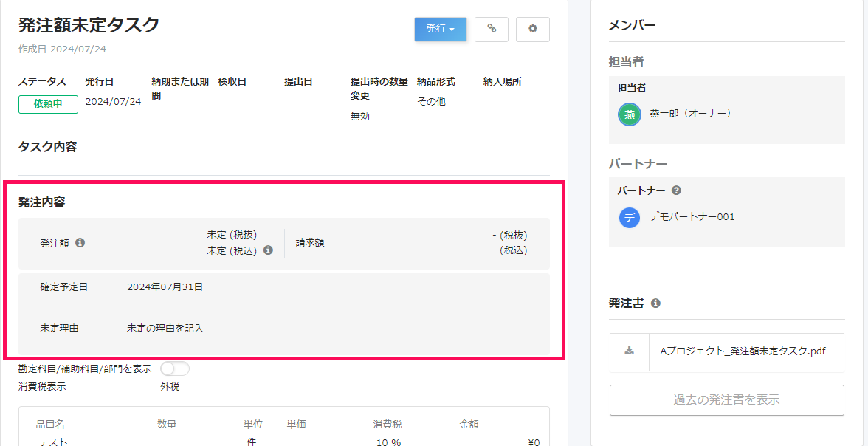The image size is (868, 446).
Task: Click info icon next to 発注額
Action: click(80, 243)
